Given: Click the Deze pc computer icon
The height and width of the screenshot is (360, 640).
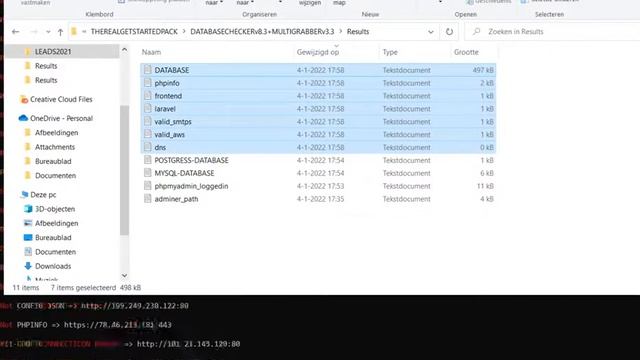Looking at the screenshot, I should (x=24, y=195).
